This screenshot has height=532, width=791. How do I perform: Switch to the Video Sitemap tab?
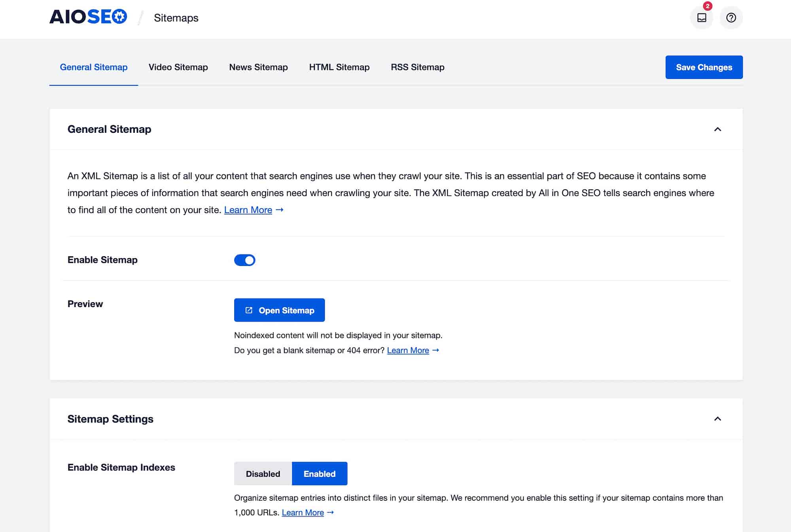[x=178, y=66]
